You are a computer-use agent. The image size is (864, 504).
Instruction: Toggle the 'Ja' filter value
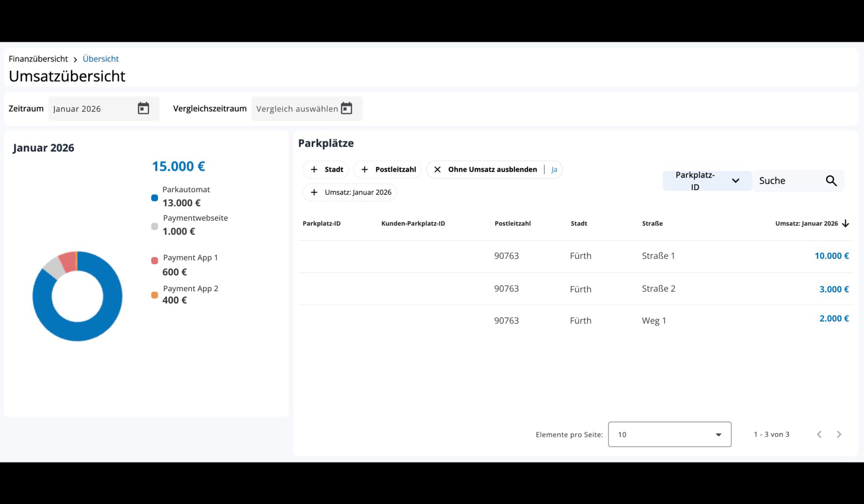click(x=554, y=169)
